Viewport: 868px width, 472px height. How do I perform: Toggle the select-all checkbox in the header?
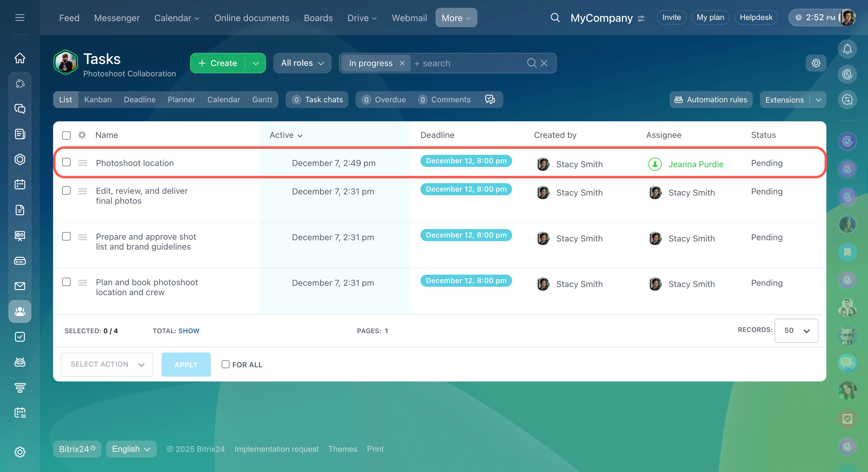[66, 135]
